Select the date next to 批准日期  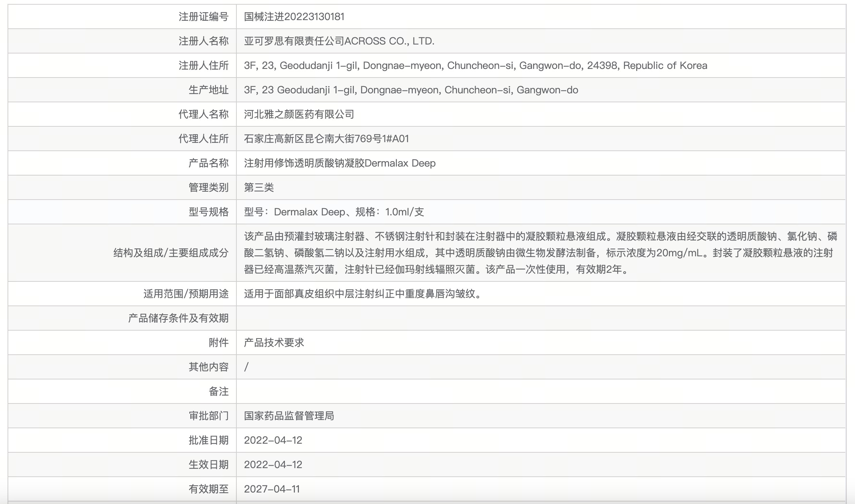[273, 440]
